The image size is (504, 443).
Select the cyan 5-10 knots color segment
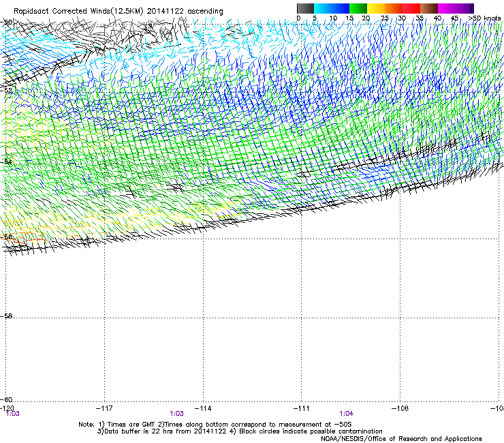(x=323, y=8)
